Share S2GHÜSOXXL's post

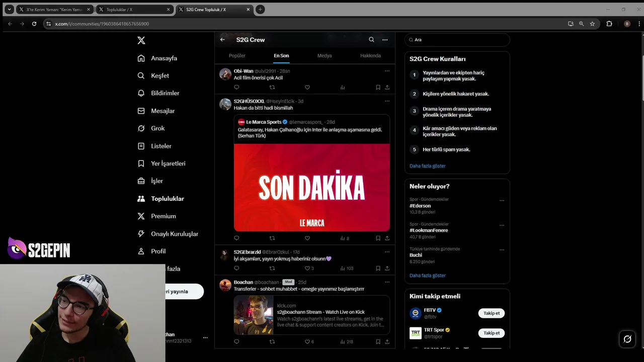tap(387, 238)
